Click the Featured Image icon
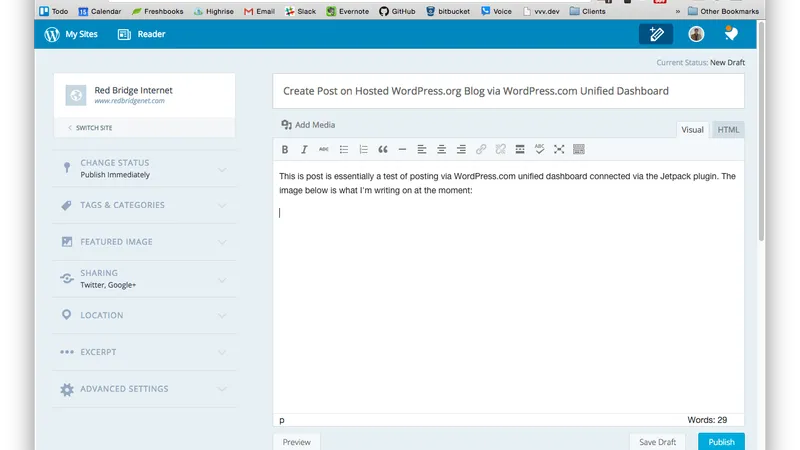Screen dimensions: 800x450 (x=67, y=241)
